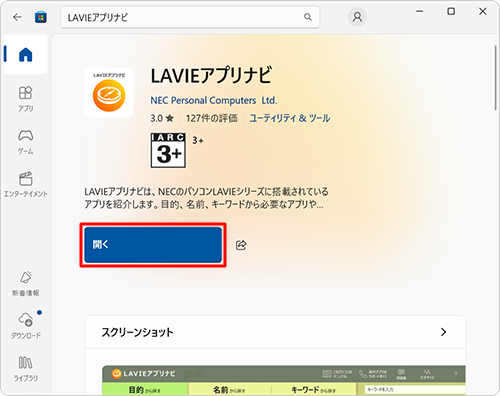
Task: Close the Microsoft Store window
Action: pos(482,11)
